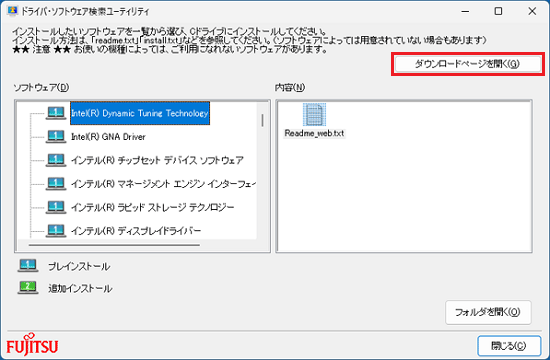Click the app icon in title bar
The width and height of the screenshot is (550, 360).
13,11
